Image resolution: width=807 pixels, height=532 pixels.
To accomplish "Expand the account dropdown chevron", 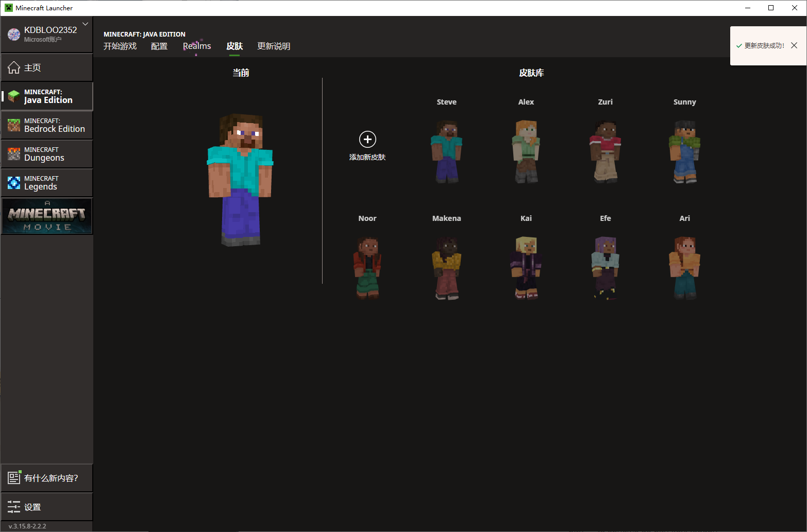I will tap(86, 24).
